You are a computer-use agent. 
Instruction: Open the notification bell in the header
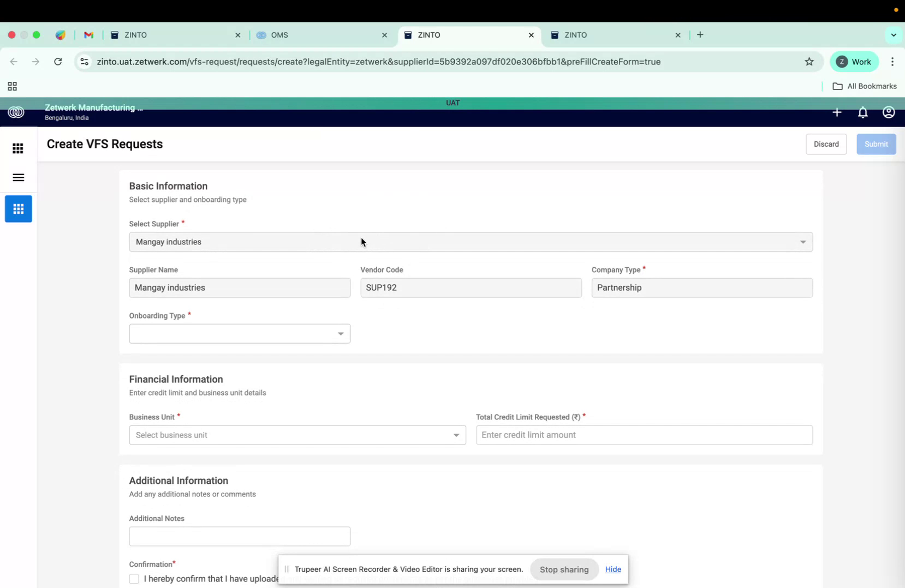coord(862,112)
